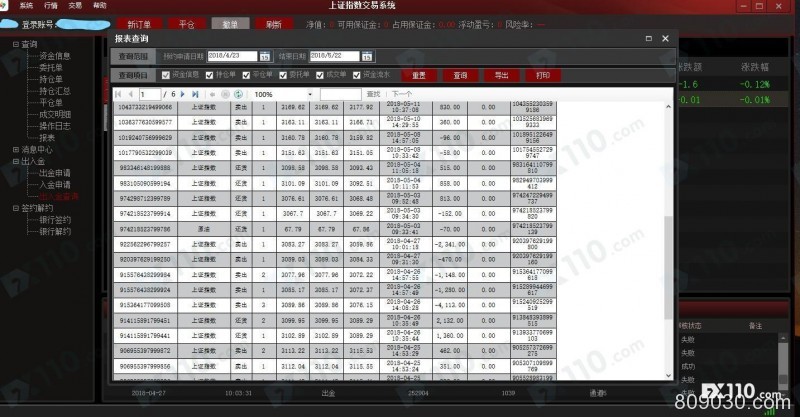Toggle 资金信息 checkbox

click(x=165, y=75)
